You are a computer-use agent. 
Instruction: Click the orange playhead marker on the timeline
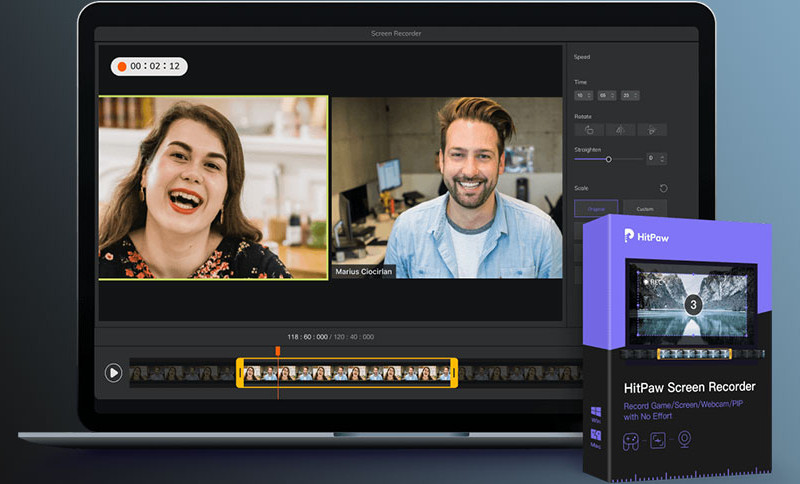click(x=278, y=351)
